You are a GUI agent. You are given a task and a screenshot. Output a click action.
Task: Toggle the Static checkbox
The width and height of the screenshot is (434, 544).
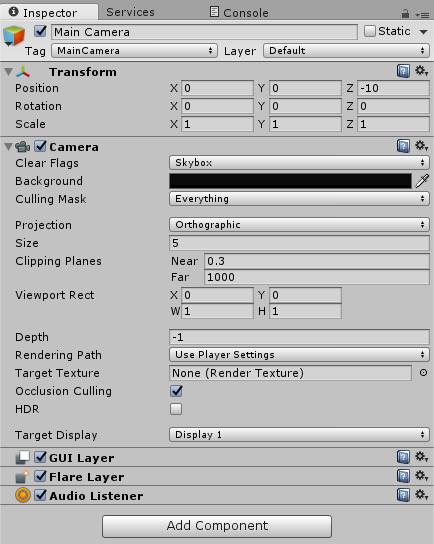pyautogui.click(x=369, y=31)
